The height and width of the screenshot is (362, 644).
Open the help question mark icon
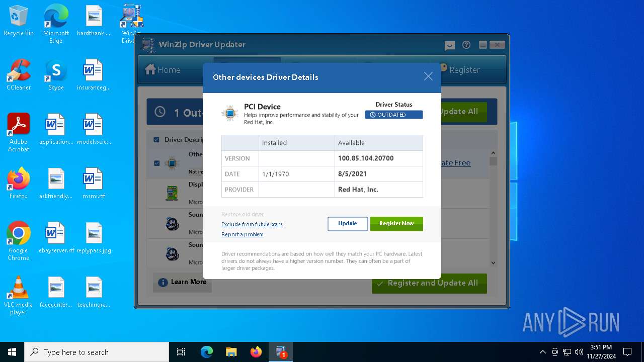(x=466, y=45)
